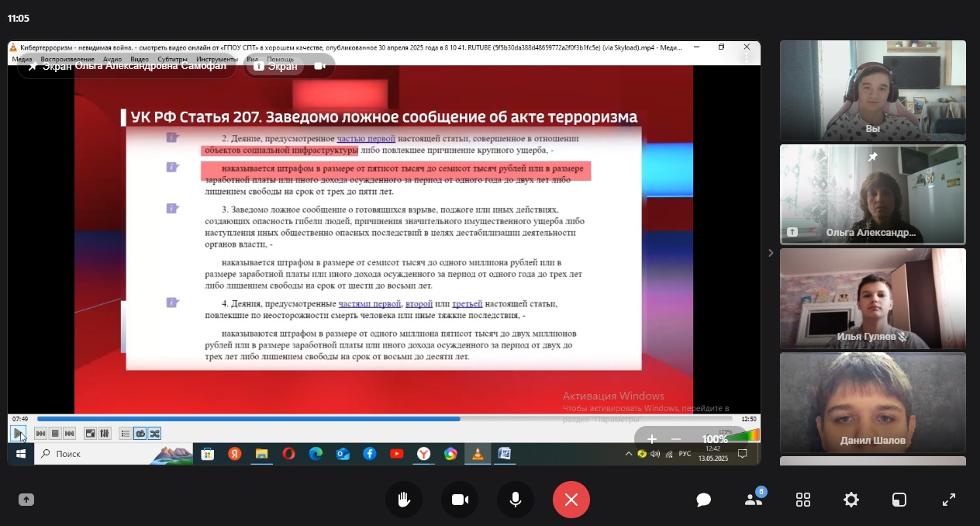Open the chat panel

point(704,500)
